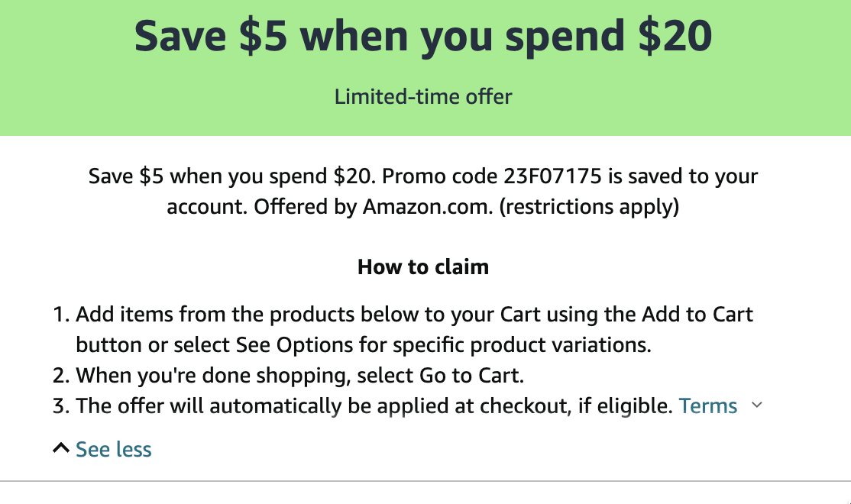851x504 pixels.
Task: Click the "Save $5 when you spend $20" headline
Action: [x=423, y=36]
